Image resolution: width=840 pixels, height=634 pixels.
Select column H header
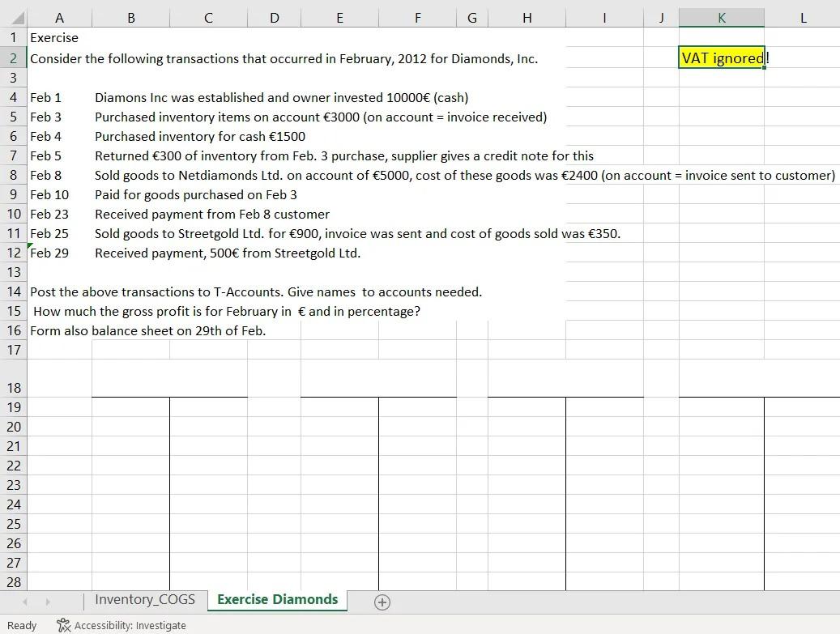527,18
